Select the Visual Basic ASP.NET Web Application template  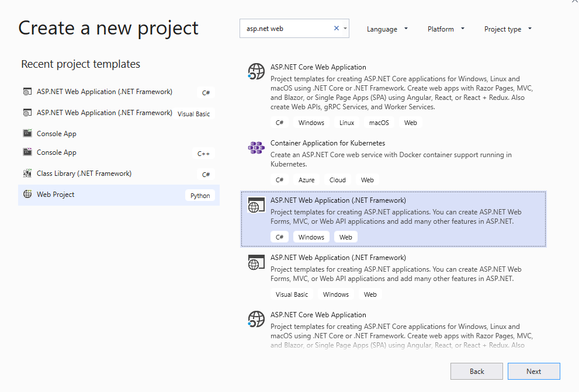pos(338,258)
